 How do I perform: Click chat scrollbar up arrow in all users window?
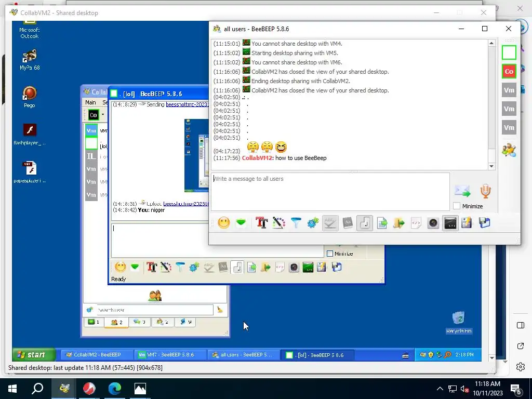coord(491,43)
